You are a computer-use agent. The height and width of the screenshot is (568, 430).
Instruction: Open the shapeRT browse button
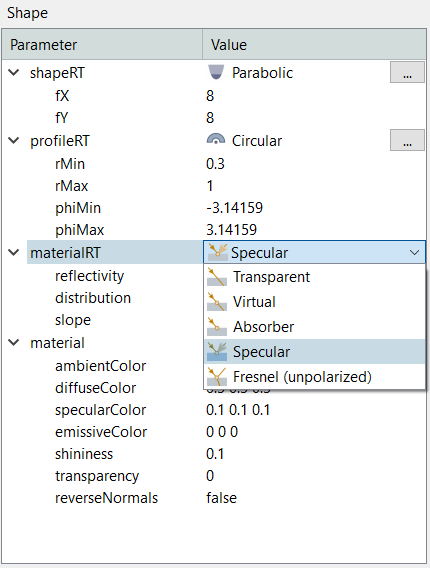[x=407, y=72]
